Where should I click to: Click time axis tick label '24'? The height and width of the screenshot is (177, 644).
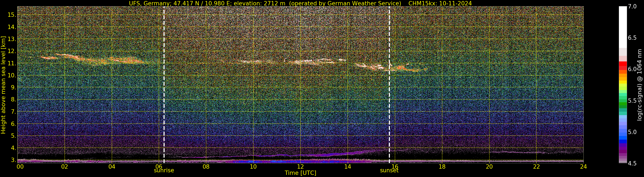583,166
